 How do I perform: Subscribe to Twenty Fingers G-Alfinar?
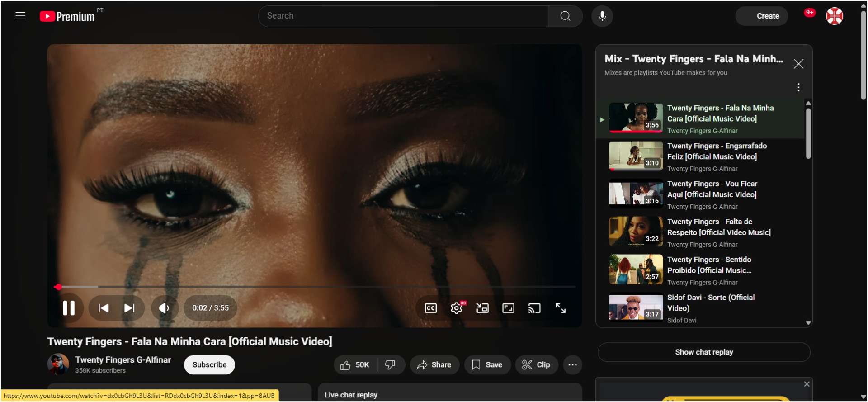(209, 365)
